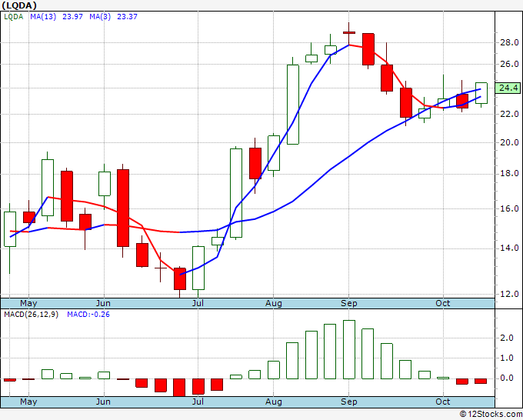Click Sep on the price chart date axis
This screenshot has height=420, width=523.
point(349,303)
